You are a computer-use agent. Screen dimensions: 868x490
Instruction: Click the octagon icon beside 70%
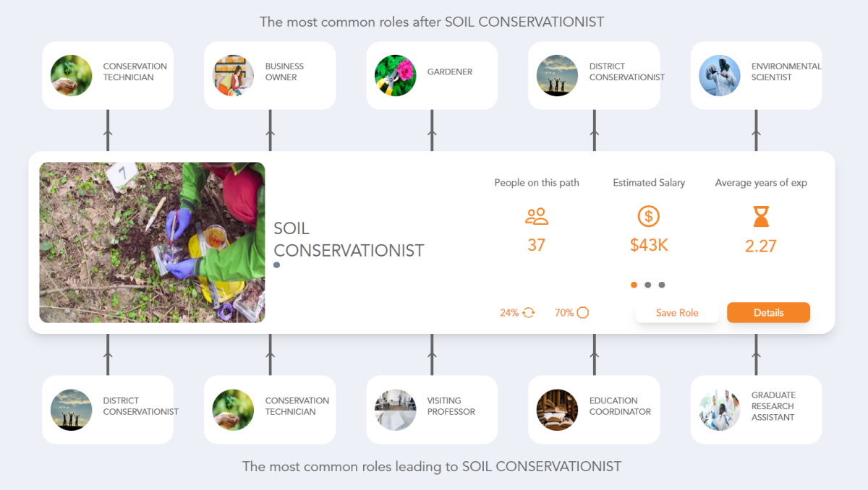click(583, 312)
